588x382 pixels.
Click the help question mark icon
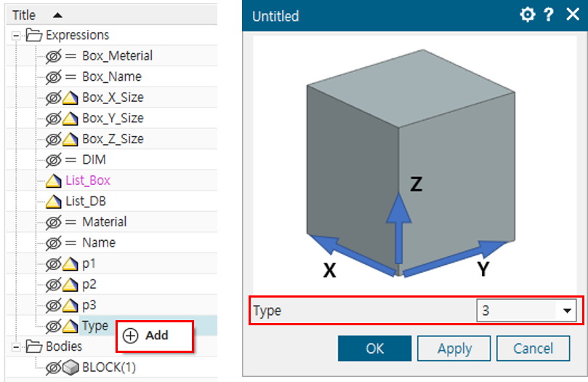pos(549,15)
